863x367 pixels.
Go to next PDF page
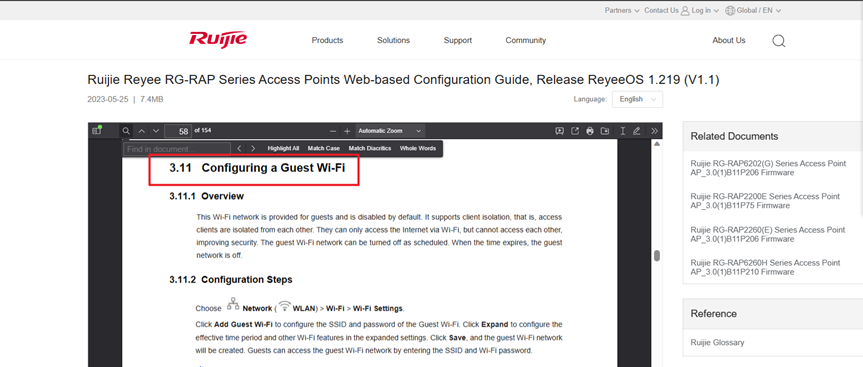coord(156,131)
